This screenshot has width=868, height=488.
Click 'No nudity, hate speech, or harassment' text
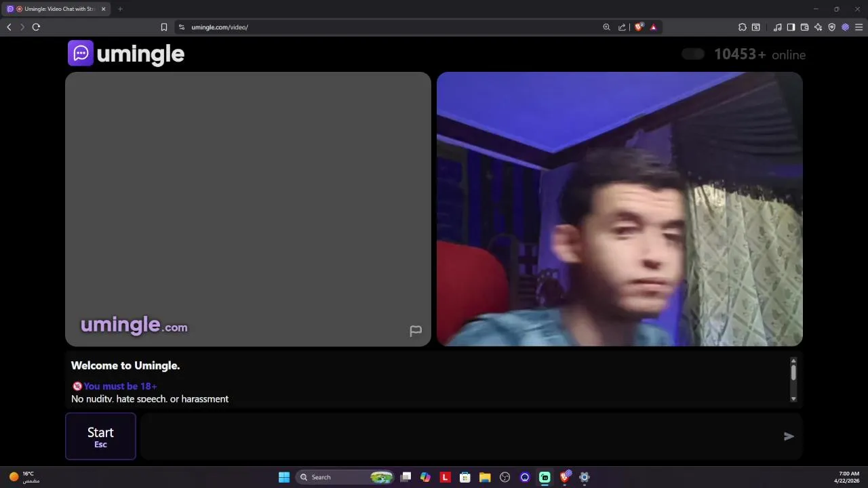[150, 399]
